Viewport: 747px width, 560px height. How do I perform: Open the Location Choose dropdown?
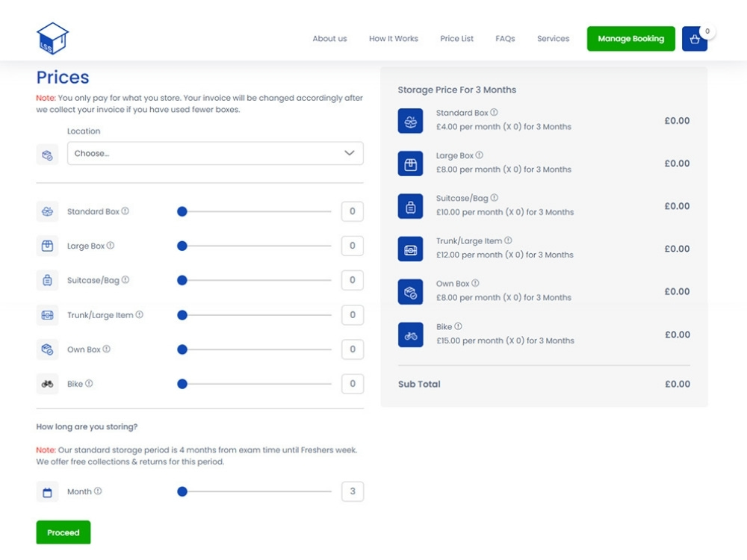point(215,153)
